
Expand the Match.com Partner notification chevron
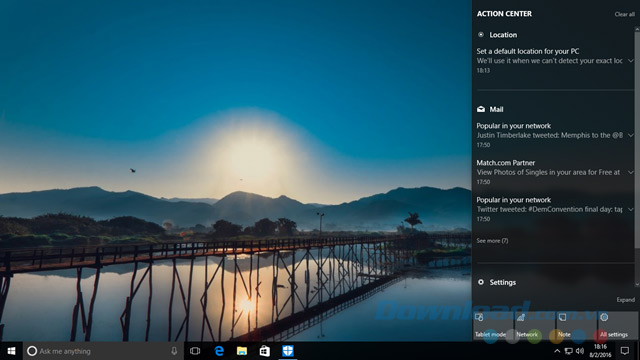(631, 172)
